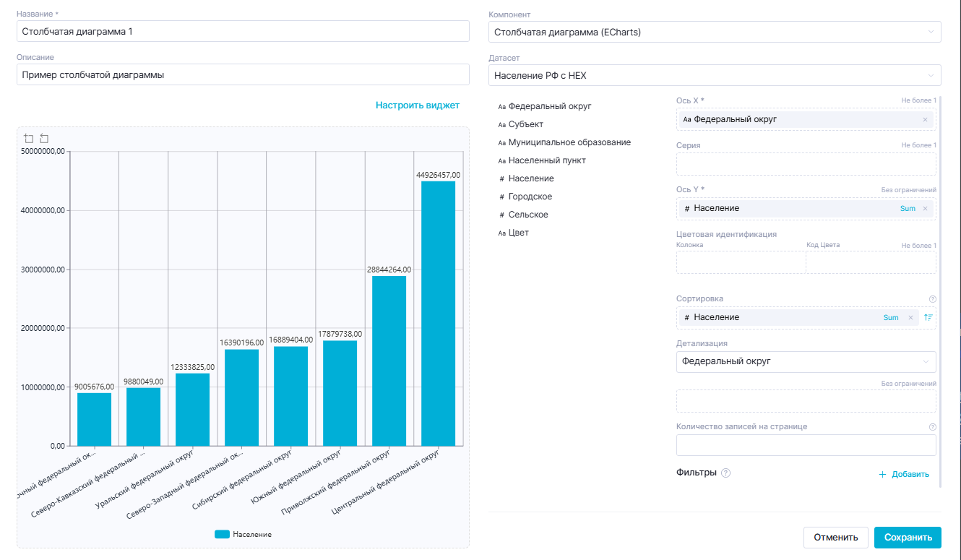Viewport: 961px width, 560px height.
Task: Click the Название input field
Action: click(x=243, y=32)
